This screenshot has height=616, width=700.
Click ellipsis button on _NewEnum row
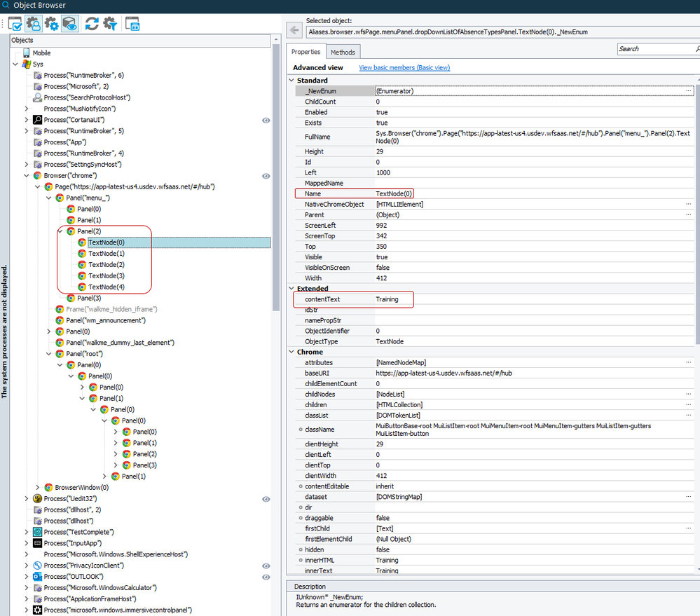(688, 91)
